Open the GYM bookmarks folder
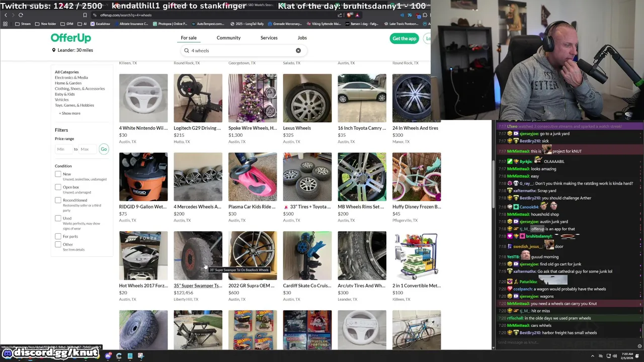Screen dimensions: 644x362 point(67,24)
